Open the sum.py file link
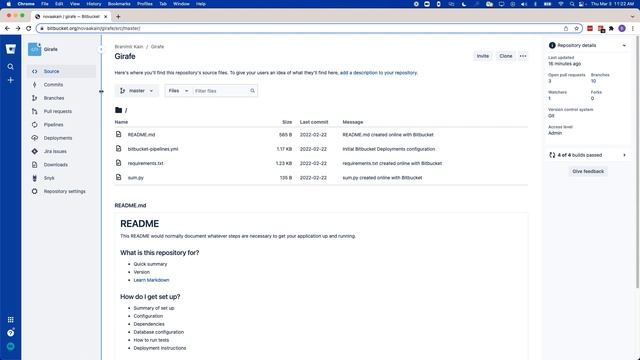The image size is (640, 360). click(136, 178)
